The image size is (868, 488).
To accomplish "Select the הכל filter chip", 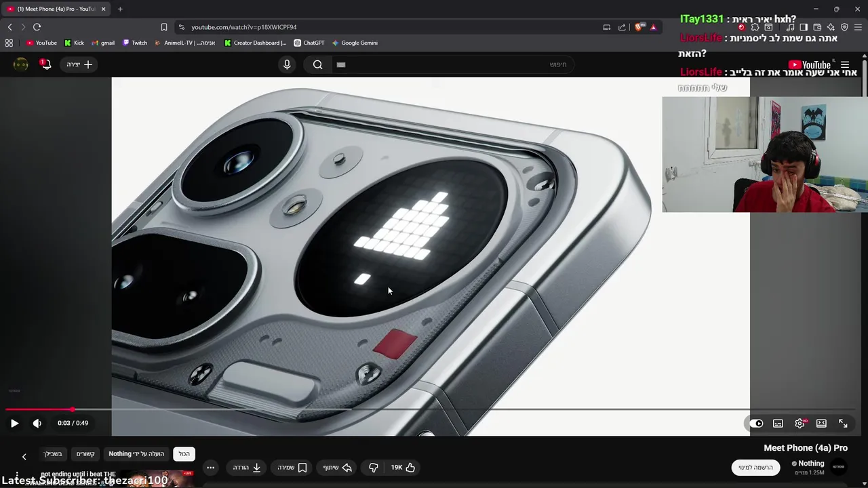I will pyautogui.click(x=184, y=454).
